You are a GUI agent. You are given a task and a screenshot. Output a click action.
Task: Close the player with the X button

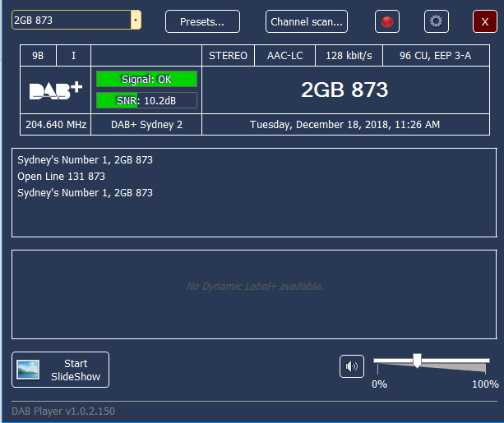tap(484, 21)
